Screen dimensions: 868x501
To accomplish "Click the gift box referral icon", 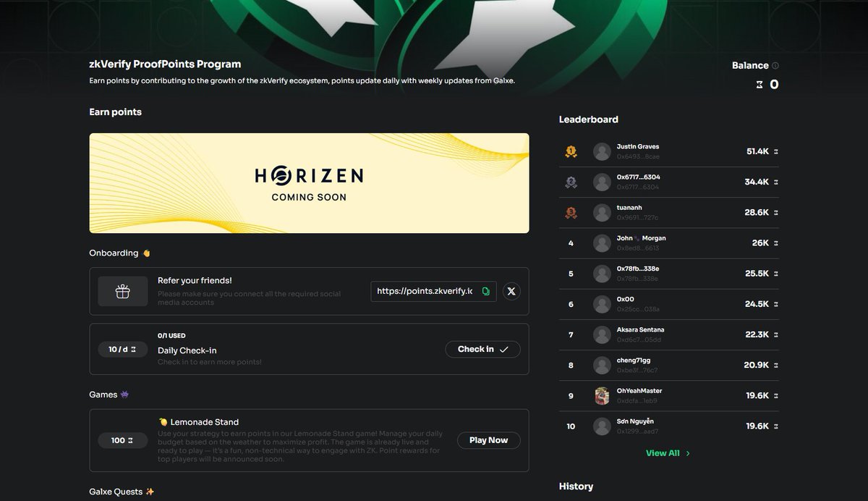I will pos(123,291).
